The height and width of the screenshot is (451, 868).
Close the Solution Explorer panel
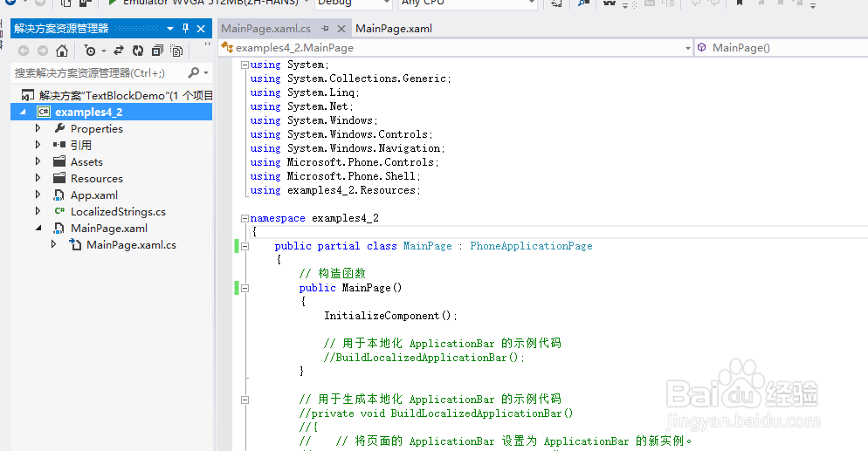click(201, 29)
